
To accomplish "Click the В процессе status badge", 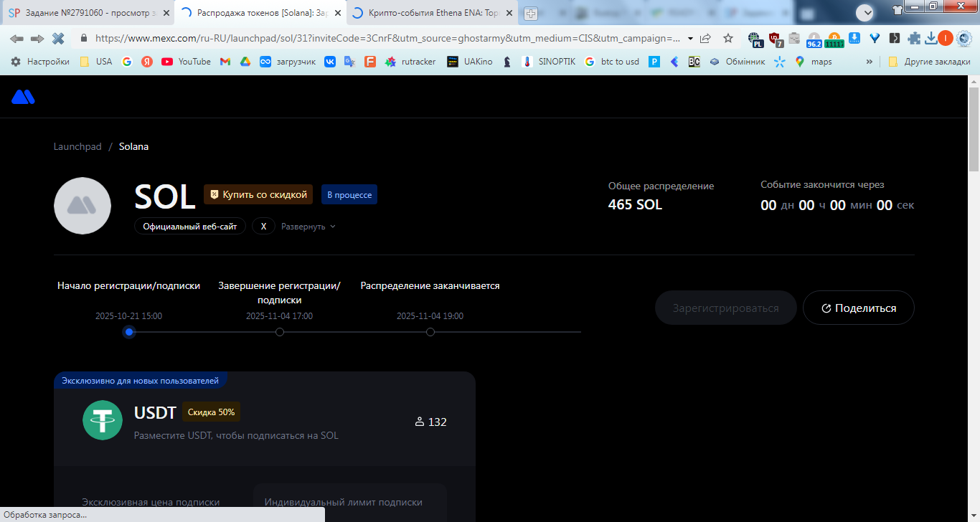I will [x=349, y=194].
